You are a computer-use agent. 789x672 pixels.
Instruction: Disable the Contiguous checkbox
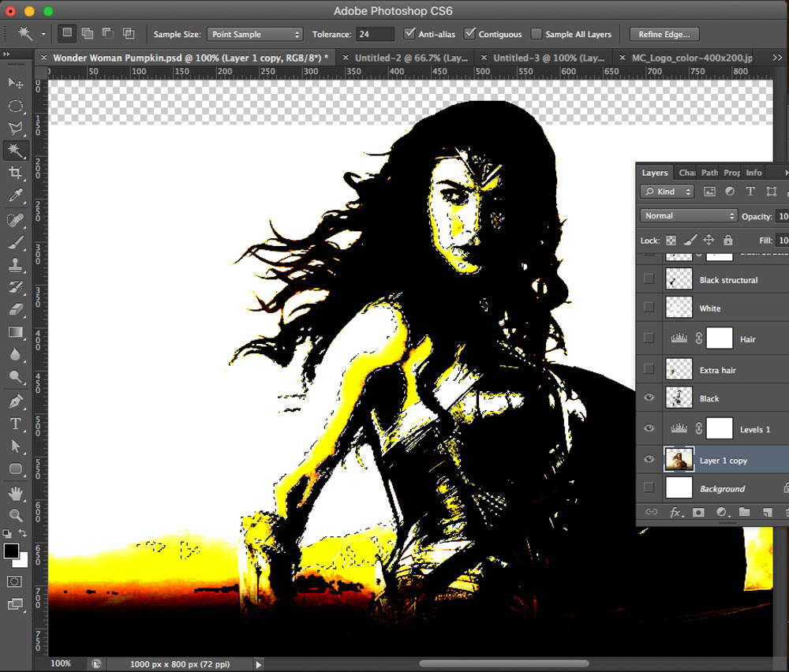470,34
